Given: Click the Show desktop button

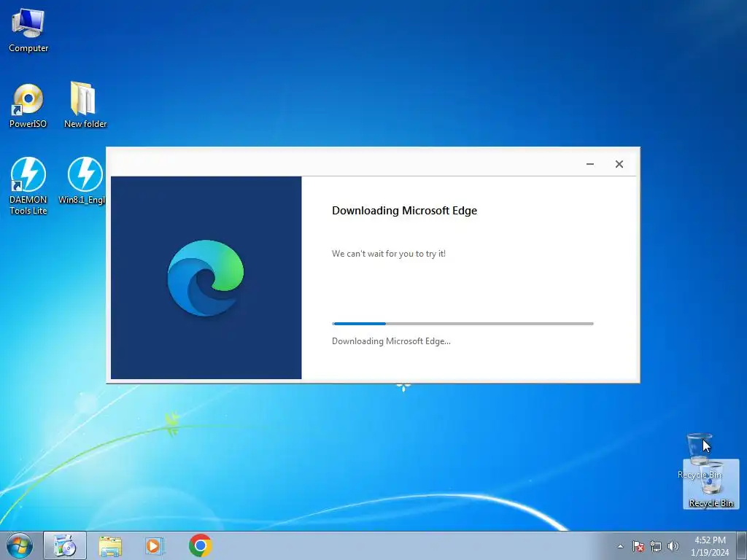Looking at the screenshot, I should point(742,545).
